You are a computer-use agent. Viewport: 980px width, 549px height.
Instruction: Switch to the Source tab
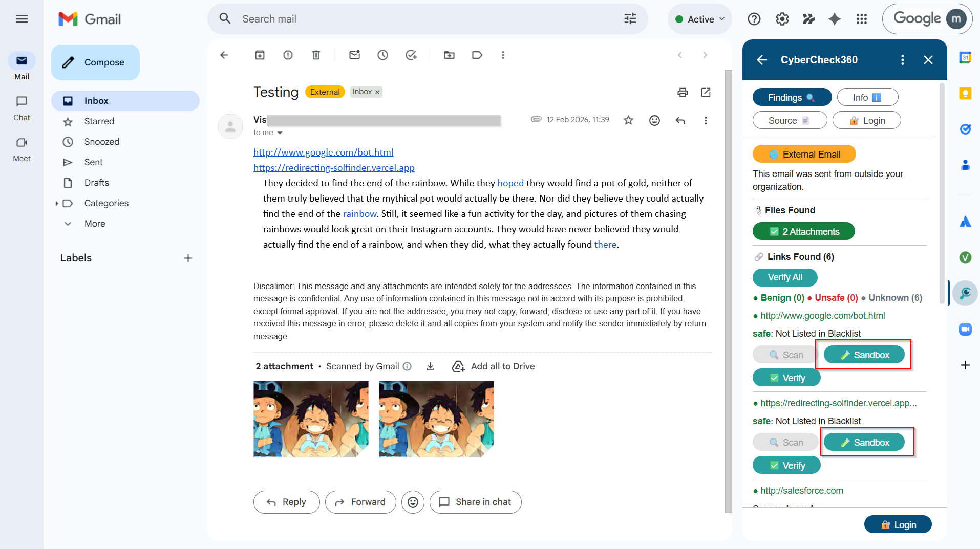click(790, 121)
